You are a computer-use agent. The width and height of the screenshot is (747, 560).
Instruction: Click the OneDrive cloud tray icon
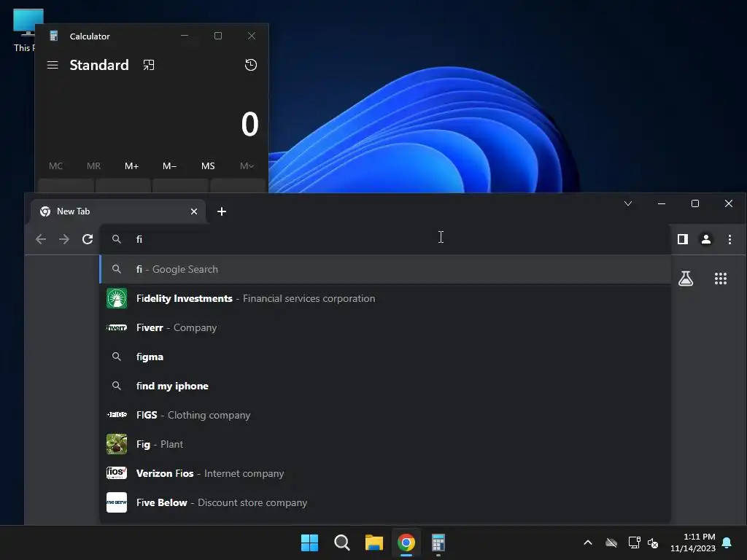point(611,542)
